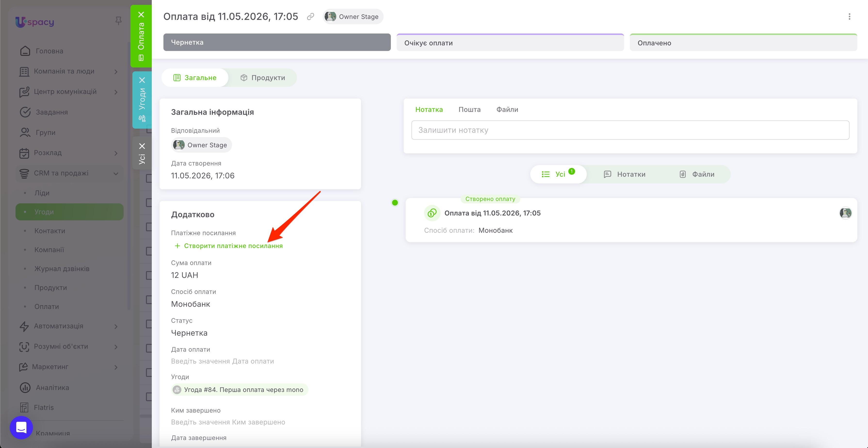This screenshot has height=448, width=868.
Task: Click the Залишити нотатку input field
Action: point(630,130)
